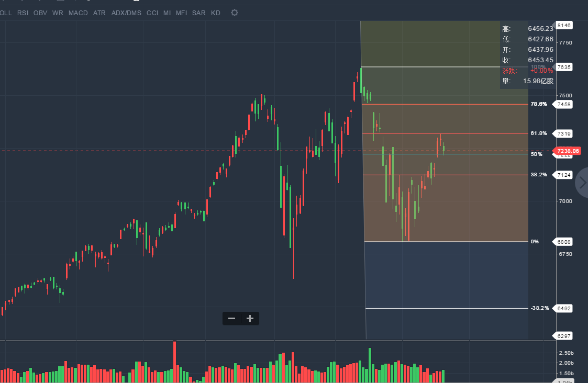Click the 50% retracement label
The width and height of the screenshot is (588, 383).
537,154
